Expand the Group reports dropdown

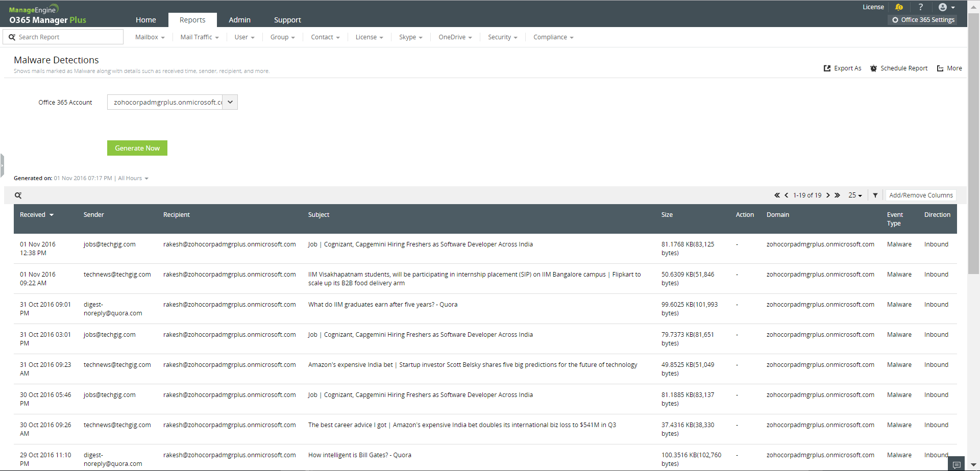[x=283, y=37]
